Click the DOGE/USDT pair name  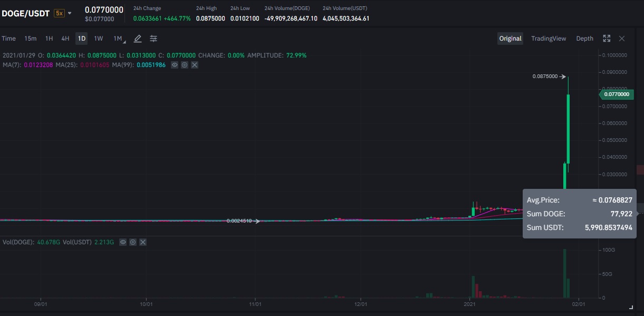tap(26, 13)
